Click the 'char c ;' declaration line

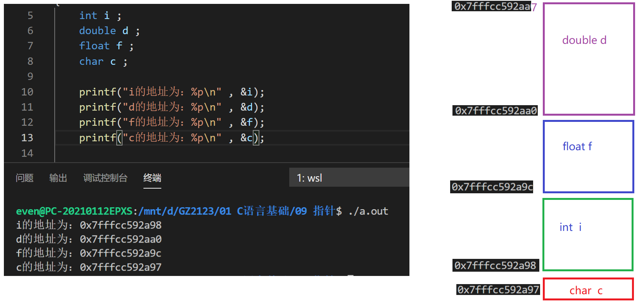pyautogui.click(x=103, y=61)
